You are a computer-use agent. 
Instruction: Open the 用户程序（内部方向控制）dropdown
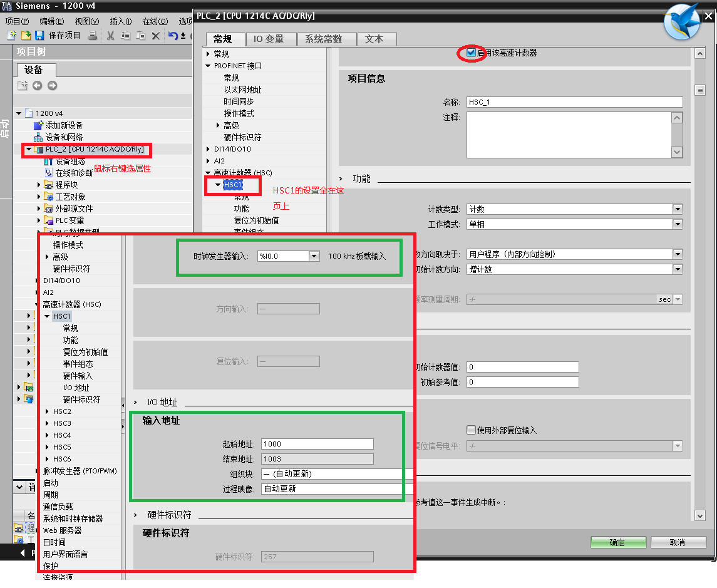click(x=678, y=254)
